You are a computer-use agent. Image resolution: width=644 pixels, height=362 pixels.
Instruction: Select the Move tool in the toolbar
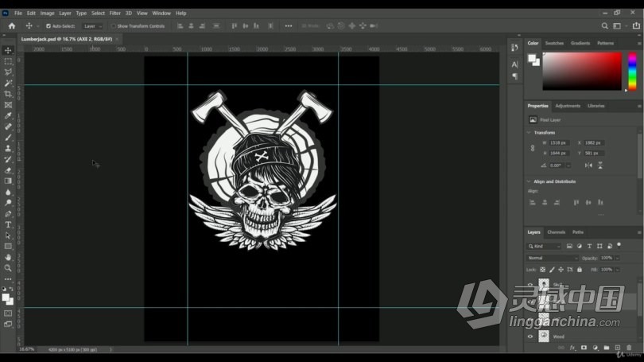[x=8, y=51]
